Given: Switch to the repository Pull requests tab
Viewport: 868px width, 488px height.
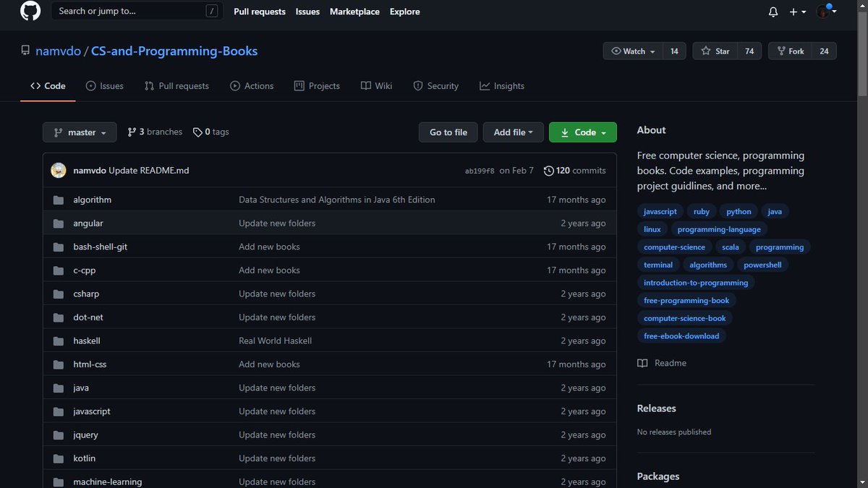Looking at the screenshot, I should (x=176, y=86).
